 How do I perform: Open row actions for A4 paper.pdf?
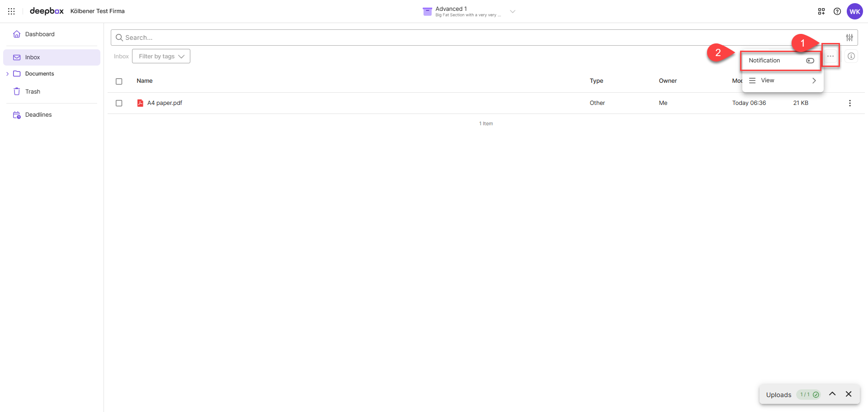click(x=850, y=103)
